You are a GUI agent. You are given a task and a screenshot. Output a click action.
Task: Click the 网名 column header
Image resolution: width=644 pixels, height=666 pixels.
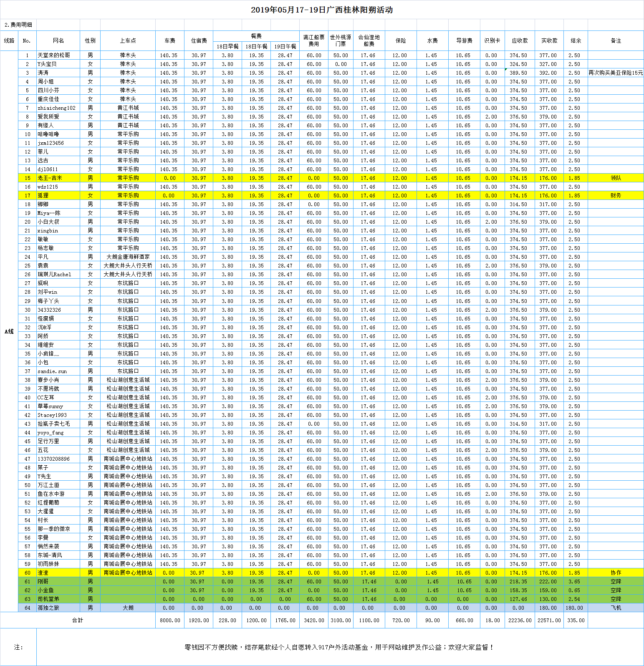58,40
